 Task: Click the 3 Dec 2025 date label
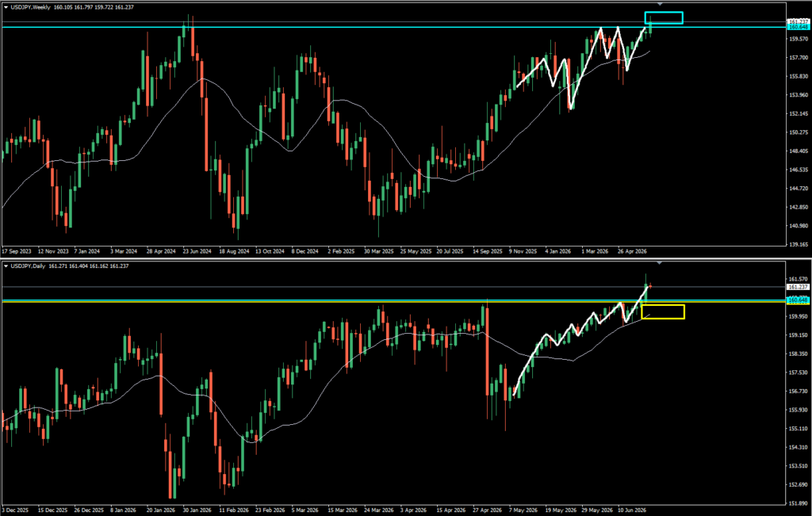(16, 510)
